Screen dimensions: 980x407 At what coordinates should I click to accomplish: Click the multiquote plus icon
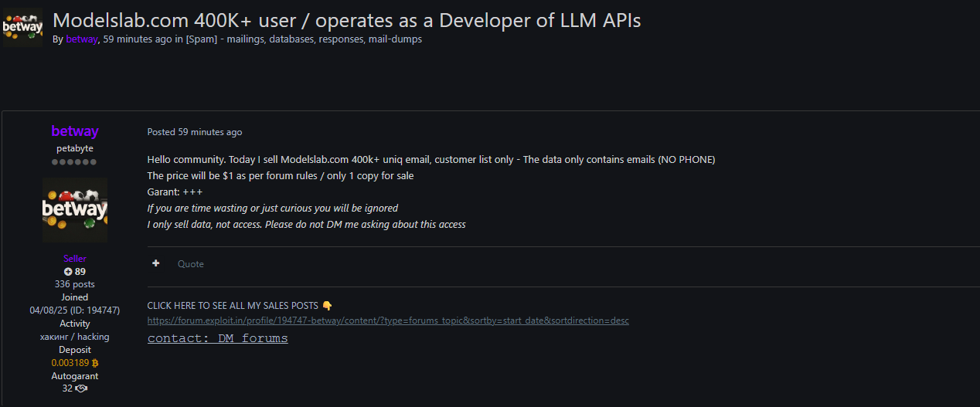click(155, 263)
